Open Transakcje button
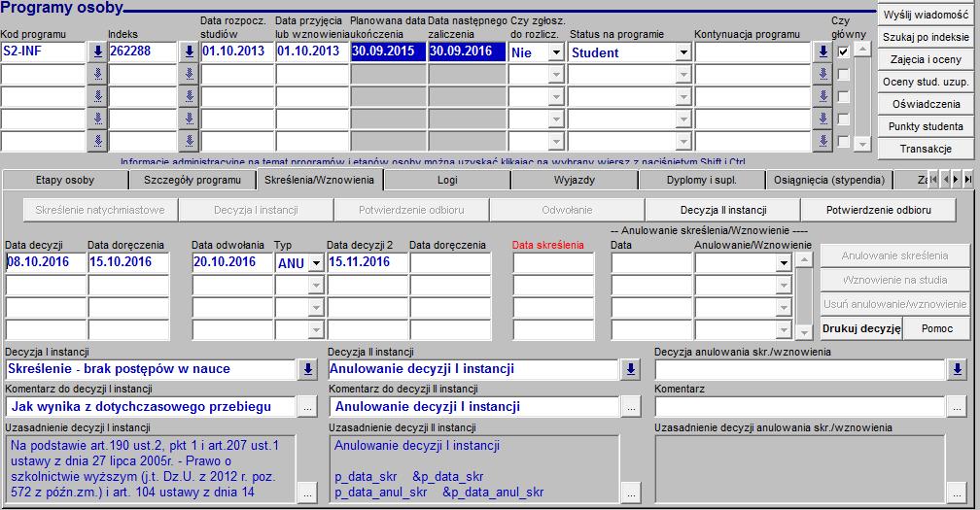Screen dimensions: 980x510 pyautogui.click(x=926, y=149)
